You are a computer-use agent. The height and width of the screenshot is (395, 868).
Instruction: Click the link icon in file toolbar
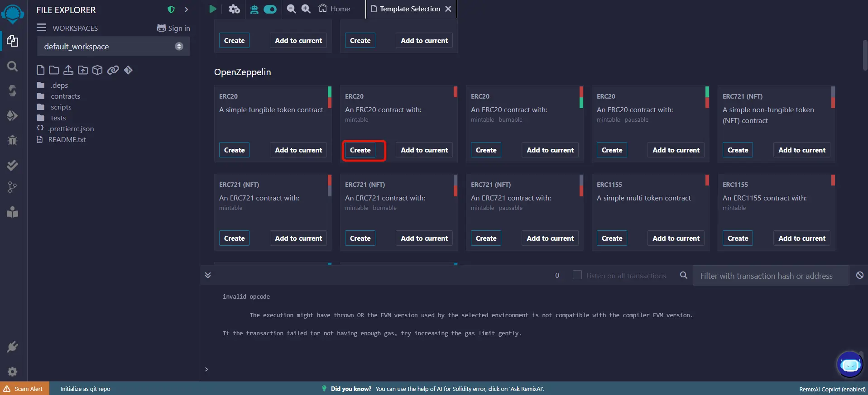coord(113,70)
